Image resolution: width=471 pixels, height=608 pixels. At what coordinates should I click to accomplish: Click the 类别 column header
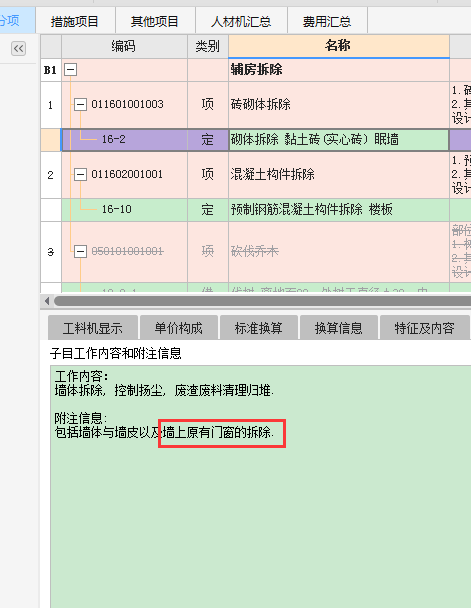[x=208, y=47]
